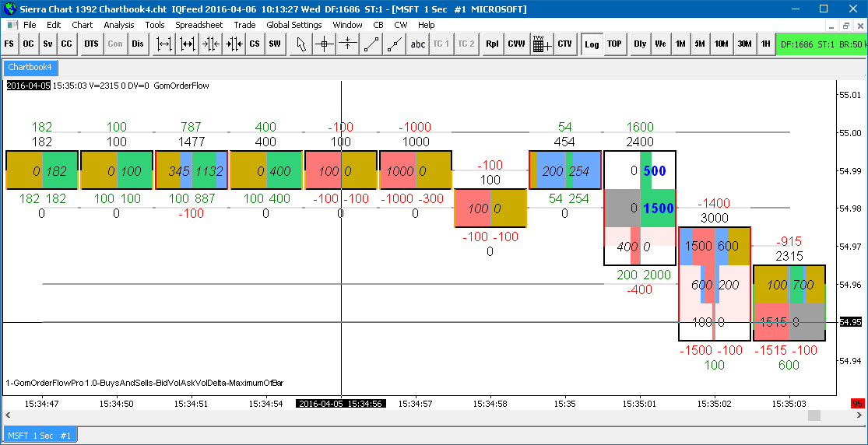Viewport: 868px width, 445px height.
Task: Click the CS toolbar button
Action: click(254, 44)
